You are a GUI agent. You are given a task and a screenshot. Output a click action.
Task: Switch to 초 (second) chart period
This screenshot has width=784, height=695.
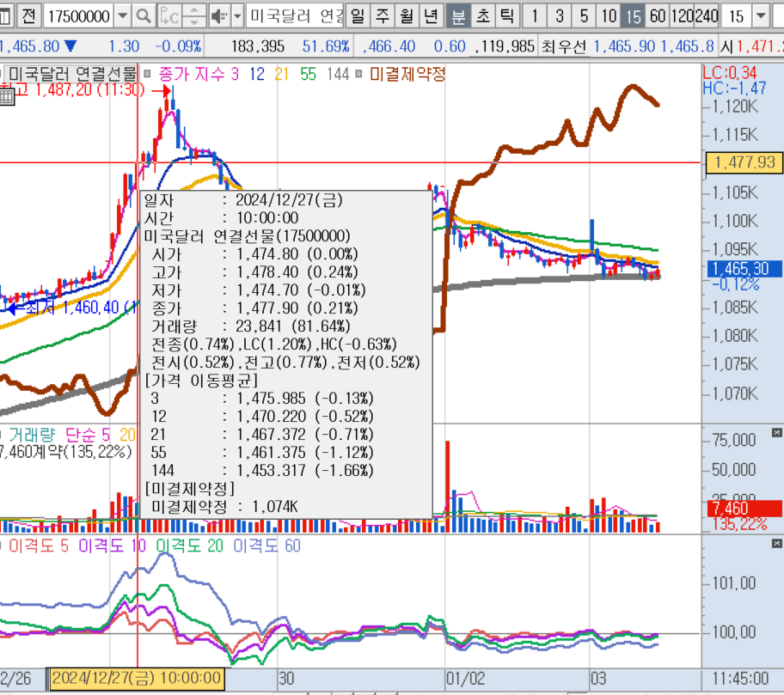(x=483, y=15)
